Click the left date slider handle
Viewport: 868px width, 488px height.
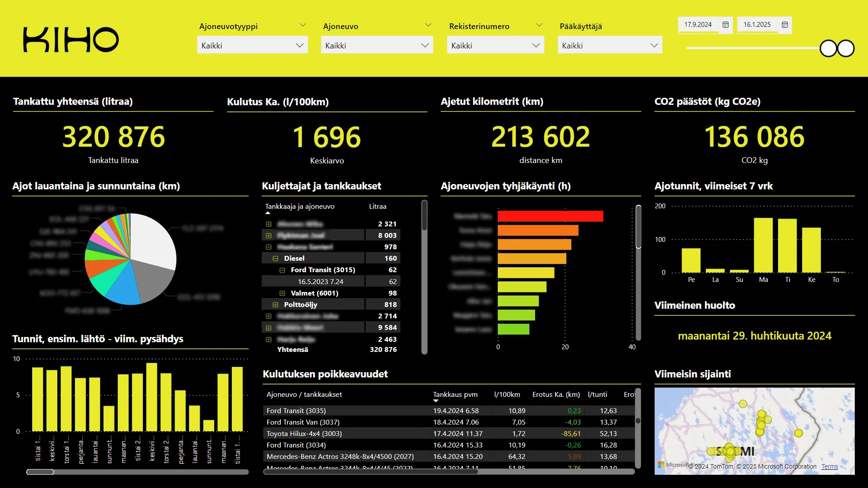coord(828,48)
